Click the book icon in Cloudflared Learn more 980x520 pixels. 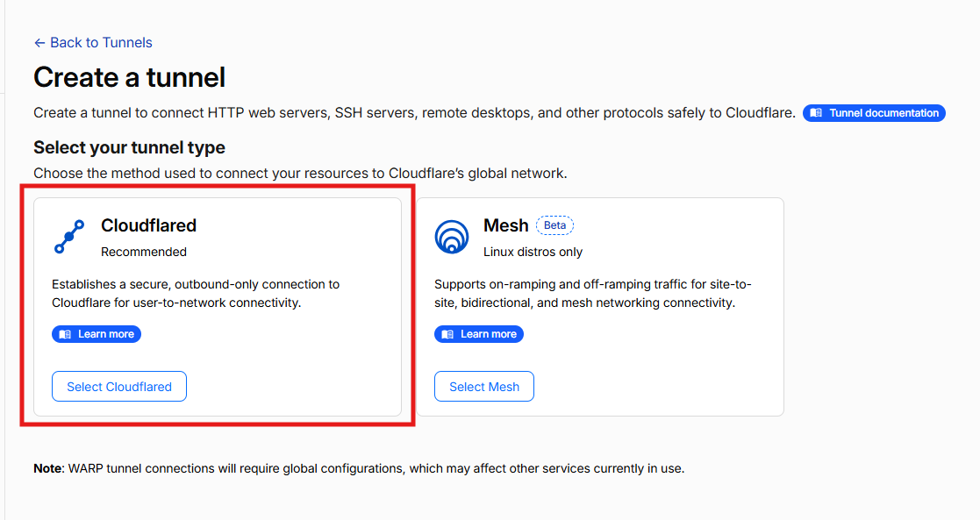65,334
